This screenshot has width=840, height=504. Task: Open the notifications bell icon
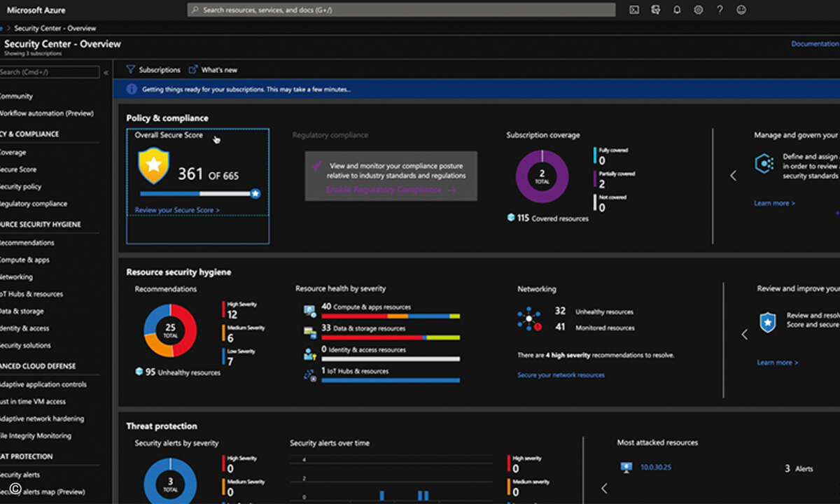[x=677, y=10]
